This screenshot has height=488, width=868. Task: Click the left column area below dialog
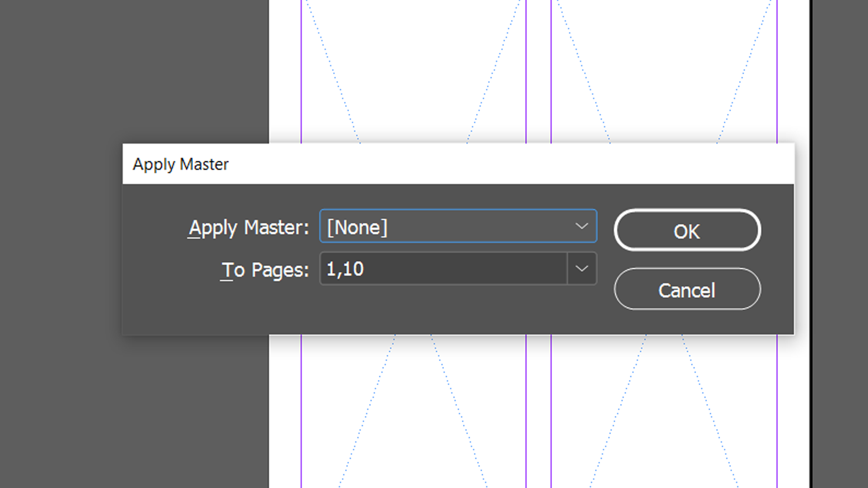pyautogui.click(x=413, y=411)
